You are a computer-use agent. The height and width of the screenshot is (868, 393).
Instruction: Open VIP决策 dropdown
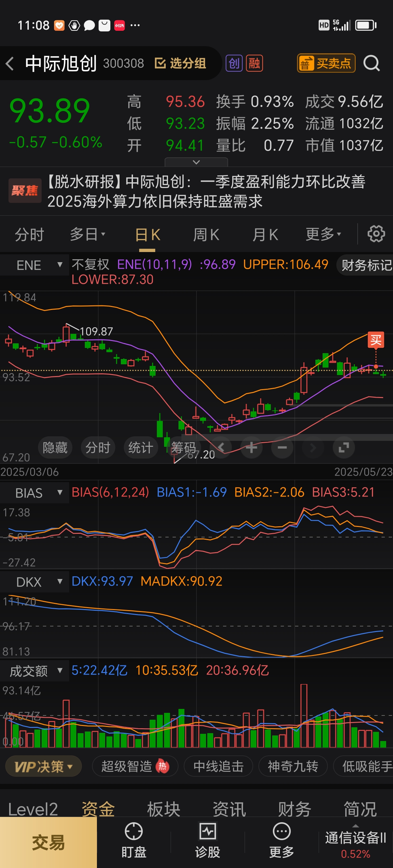[44, 767]
